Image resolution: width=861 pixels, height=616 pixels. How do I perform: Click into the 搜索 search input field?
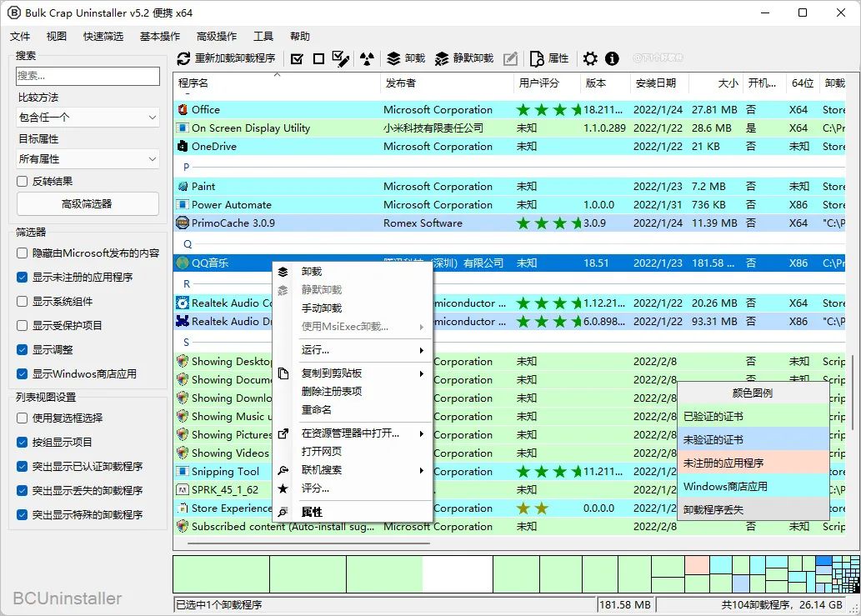88,76
